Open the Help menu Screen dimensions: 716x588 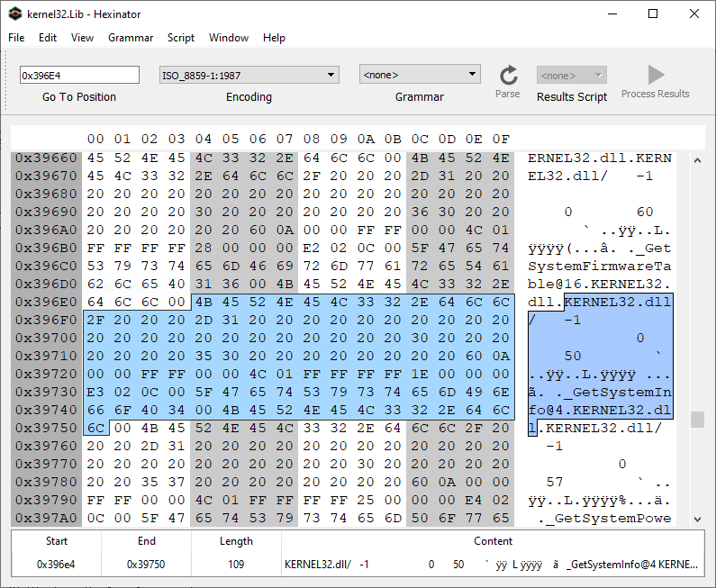[274, 38]
